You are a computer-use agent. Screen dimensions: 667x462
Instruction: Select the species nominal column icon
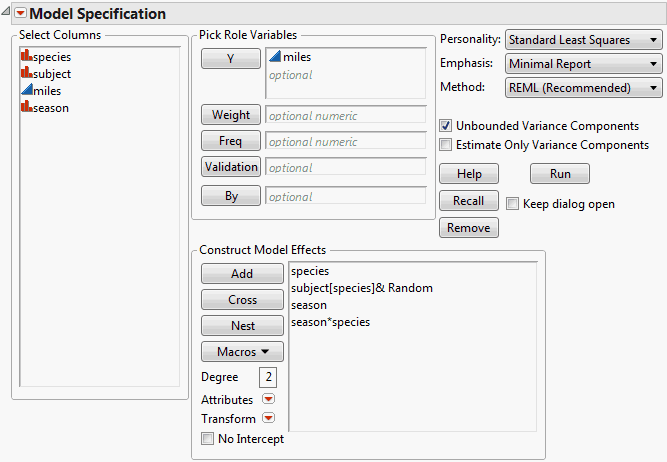pos(26,57)
